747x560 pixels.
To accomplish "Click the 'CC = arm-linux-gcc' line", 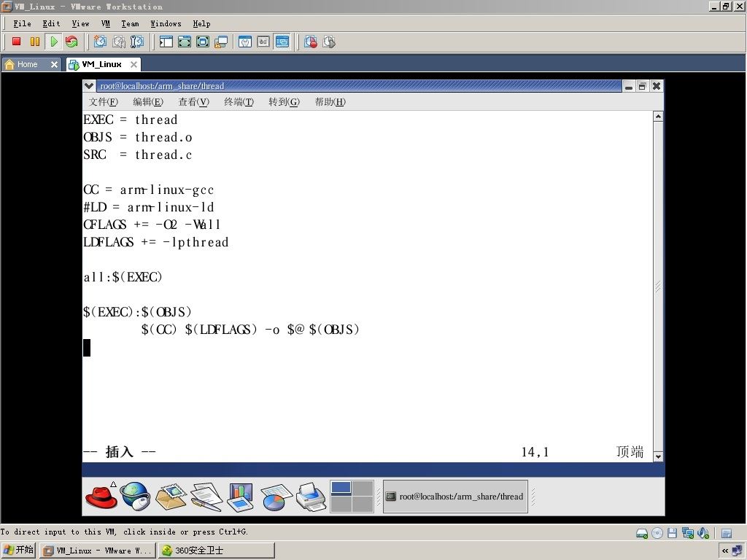I will point(148,190).
